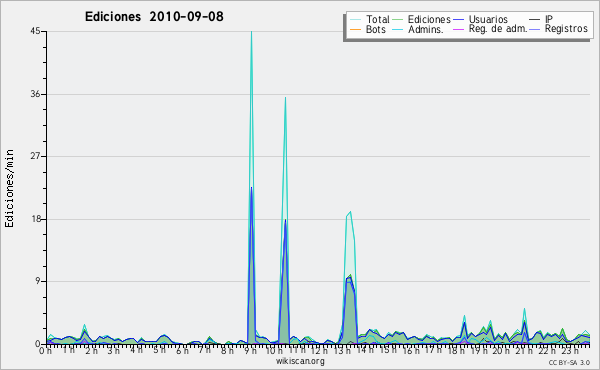Click the 21 h axis label
This screenshot has width=600, height=370.
523,350
